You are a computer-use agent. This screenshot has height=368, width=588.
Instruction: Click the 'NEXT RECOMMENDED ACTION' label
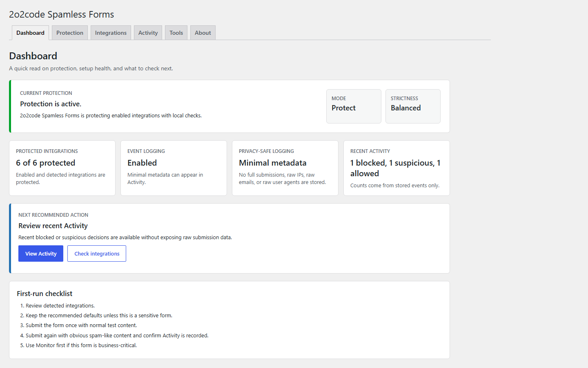53,215
